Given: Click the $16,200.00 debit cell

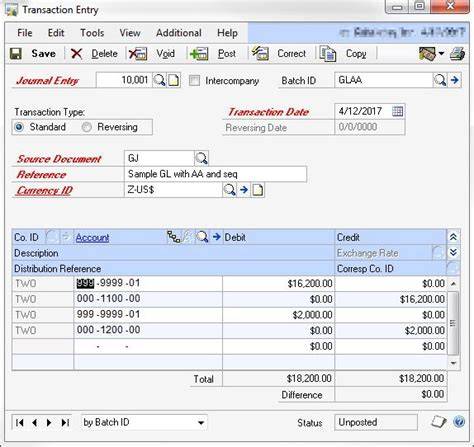Looking at the screenshot, I should point(279,284).
